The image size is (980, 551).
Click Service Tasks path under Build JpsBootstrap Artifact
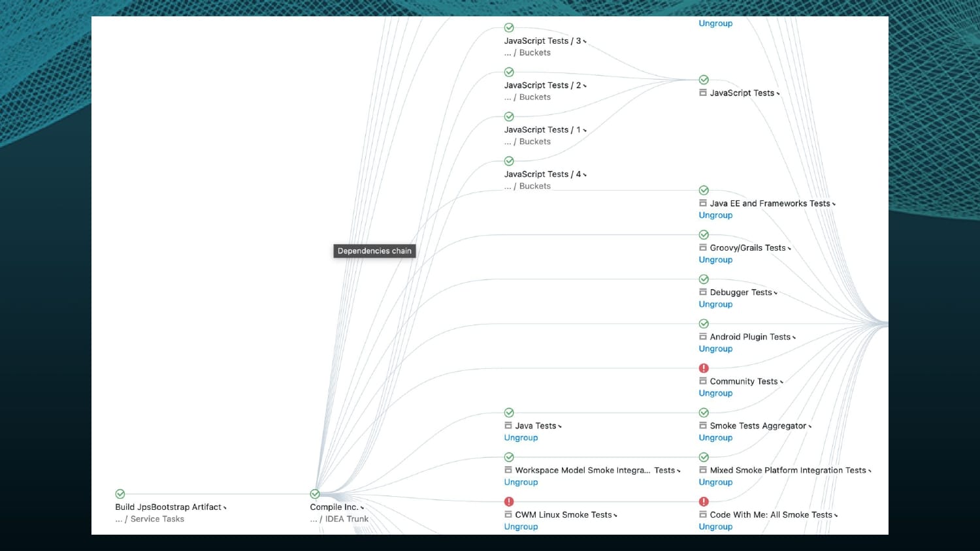pyautogui.click(x=157, y=519)
